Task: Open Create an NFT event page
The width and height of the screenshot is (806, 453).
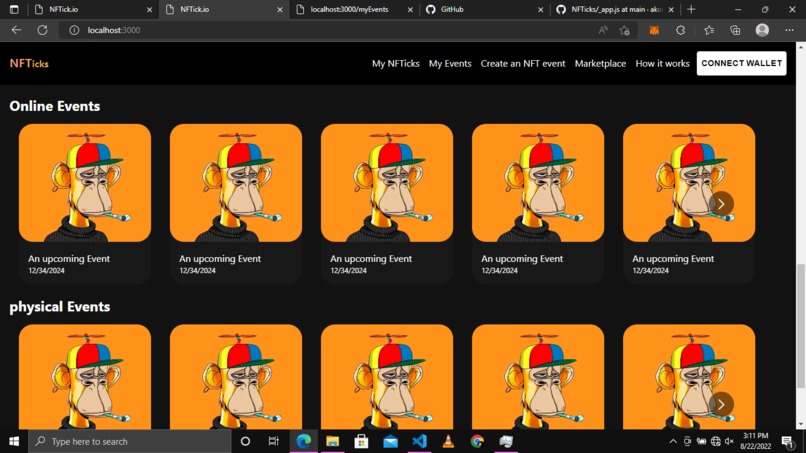Action: (x=523, y=63)
